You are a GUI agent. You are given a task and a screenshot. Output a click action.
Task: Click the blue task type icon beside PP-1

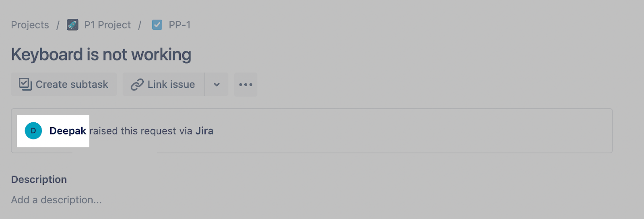(x=157, y=25)
